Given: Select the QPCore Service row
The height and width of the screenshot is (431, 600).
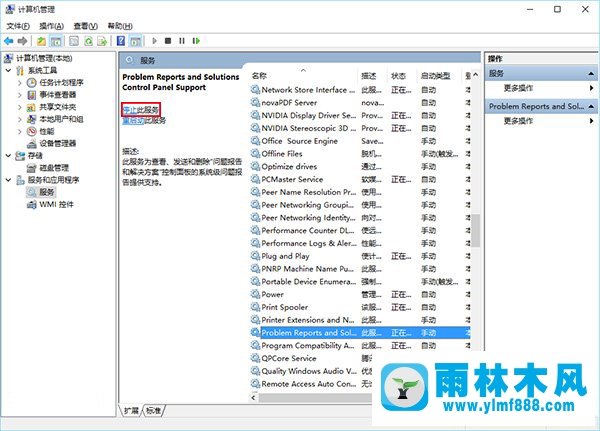Looking at the screenshot, I should tap(311, 358).
